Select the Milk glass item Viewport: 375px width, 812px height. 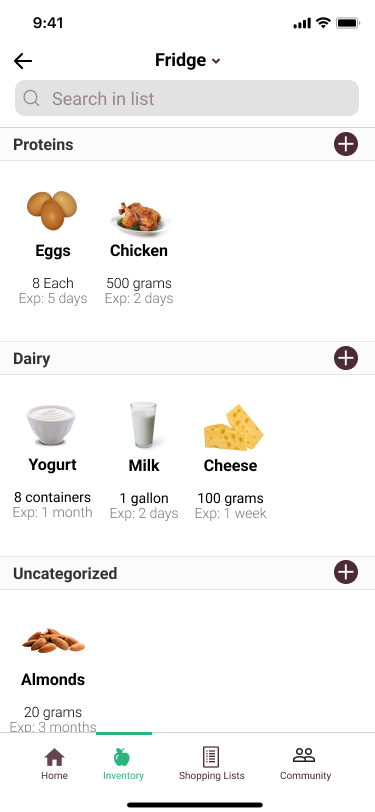coord(143,425)
